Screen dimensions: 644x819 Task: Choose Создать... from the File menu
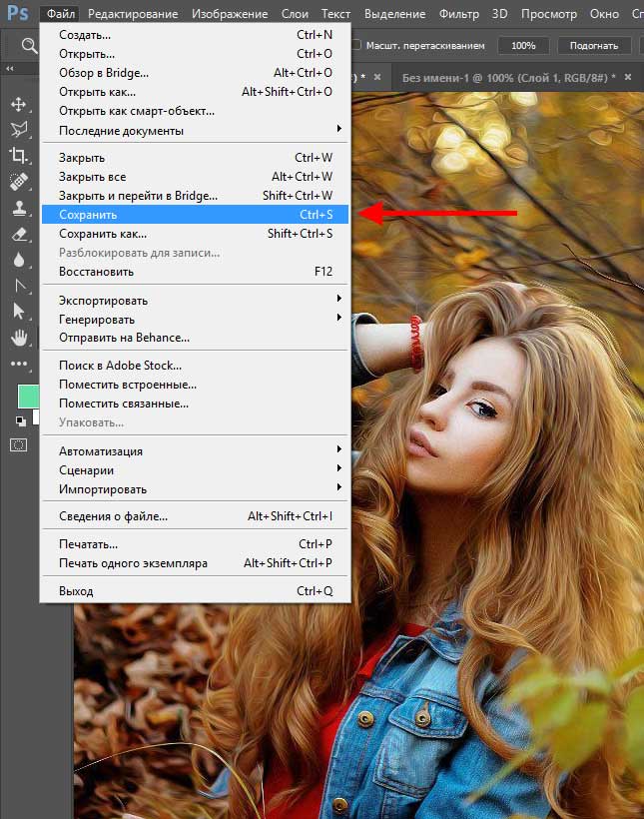coord(195,35)
